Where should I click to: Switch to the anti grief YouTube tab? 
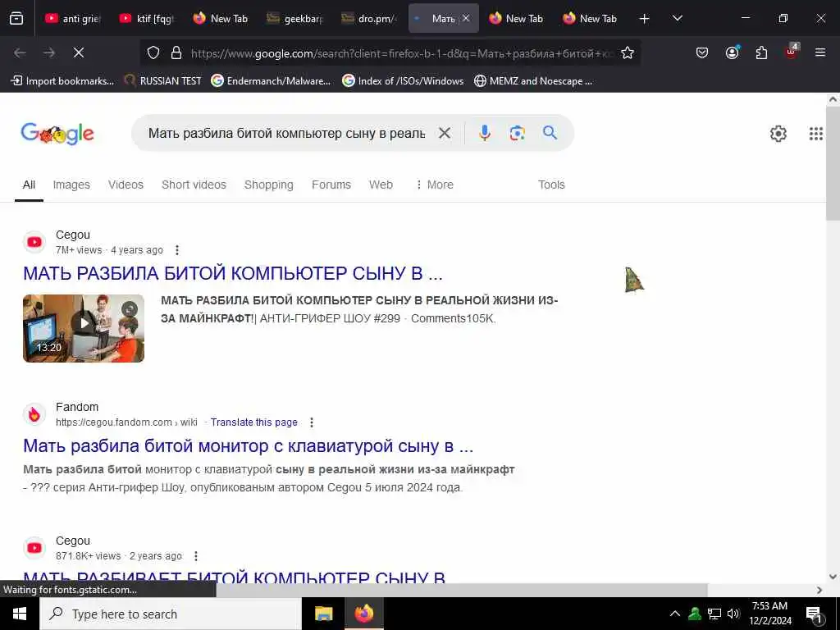tap(73, 19)
